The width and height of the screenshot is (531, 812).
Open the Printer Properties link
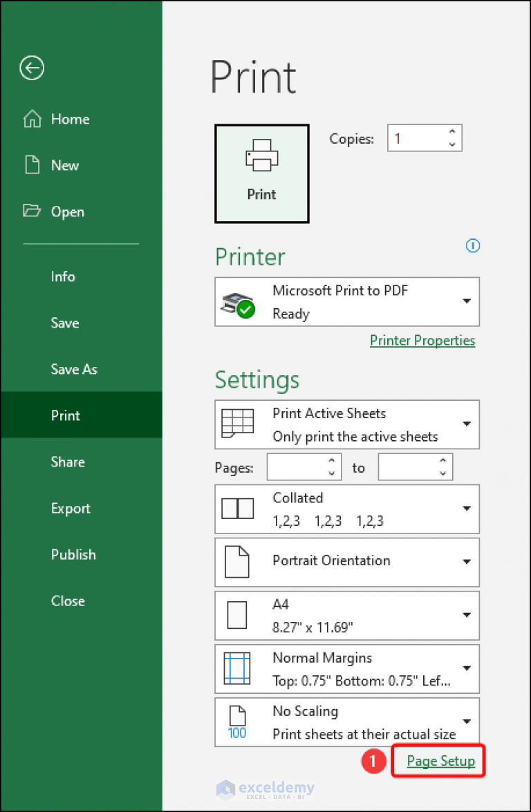[422, 340]
